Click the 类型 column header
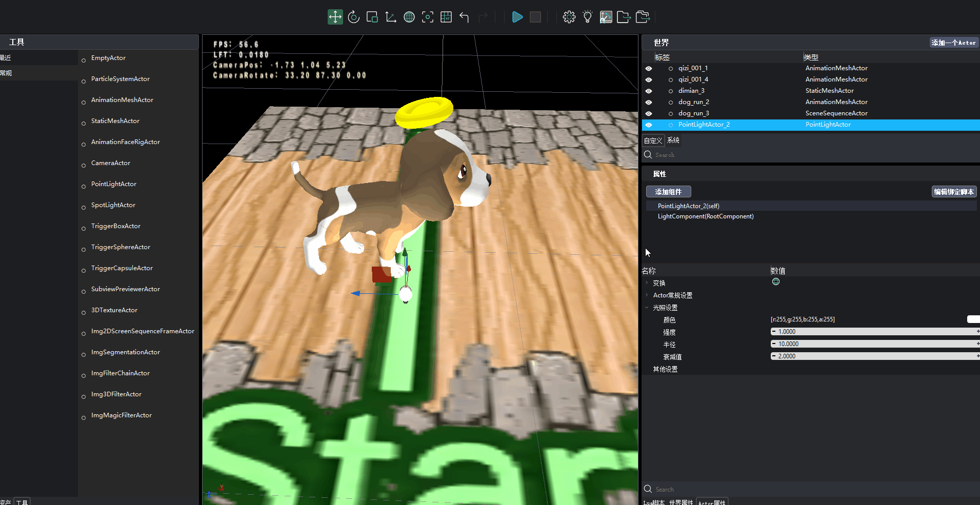Image resolution: width=980 pixels, height=505 pixels. click(x=811, y=57)
